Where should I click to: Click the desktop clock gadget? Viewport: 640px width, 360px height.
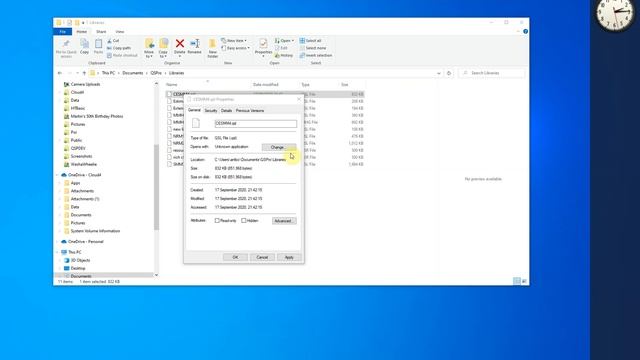(x=616, y=13)
